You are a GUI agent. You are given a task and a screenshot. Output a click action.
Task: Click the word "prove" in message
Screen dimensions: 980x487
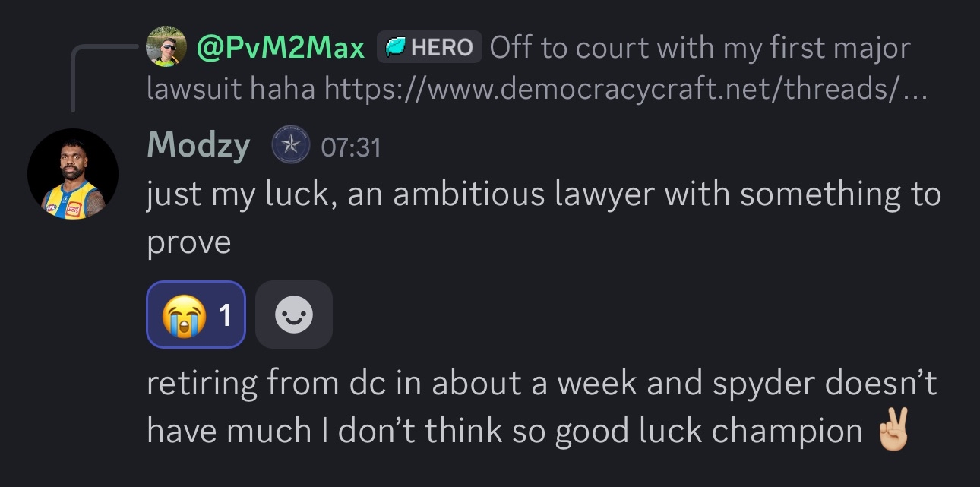[x=188, y=243]
